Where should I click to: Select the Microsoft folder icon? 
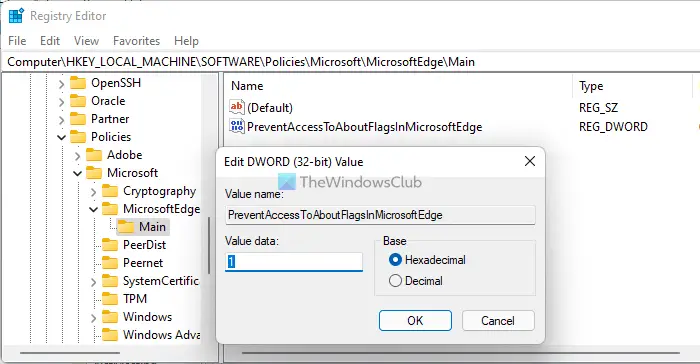[x=94, y=173]
